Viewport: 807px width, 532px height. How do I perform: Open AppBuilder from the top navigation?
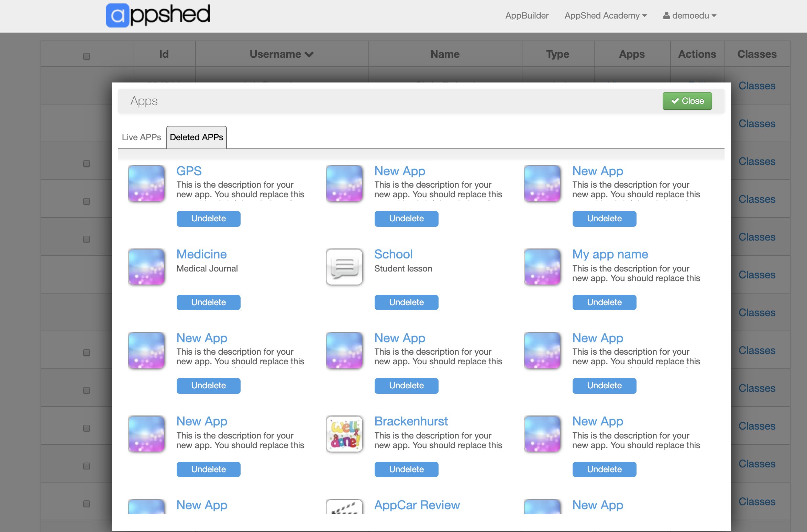(x=527, y=15)
